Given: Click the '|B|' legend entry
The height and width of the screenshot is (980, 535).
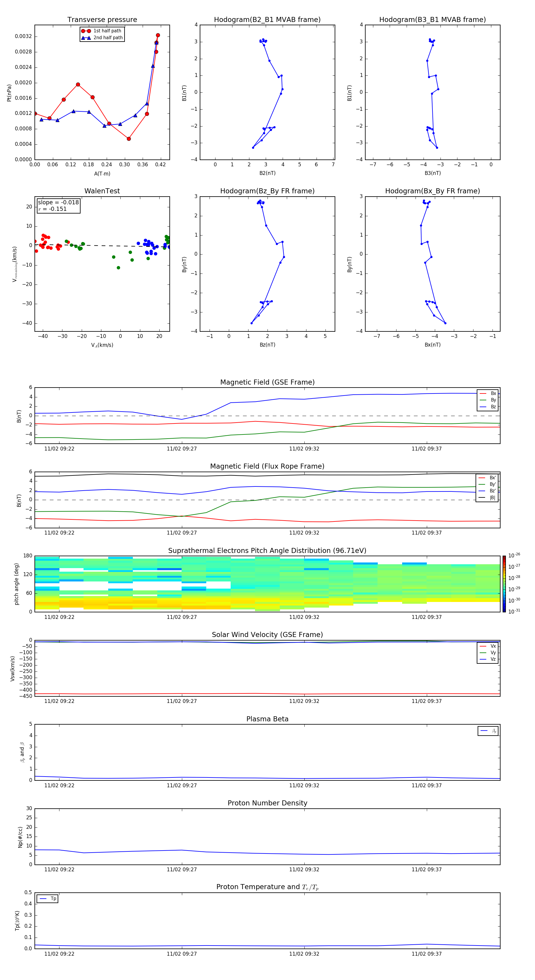Looking at the screenshot, I should pos(487,498).
